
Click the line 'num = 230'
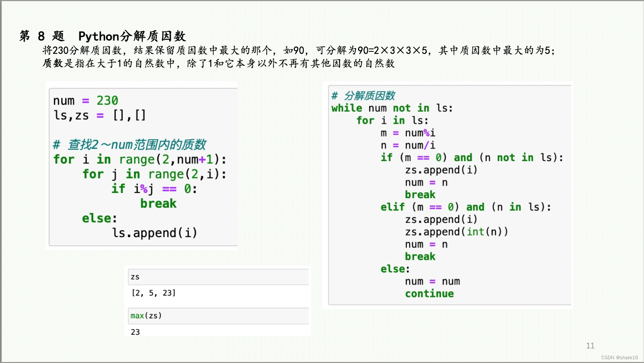(x=86, y=101)
